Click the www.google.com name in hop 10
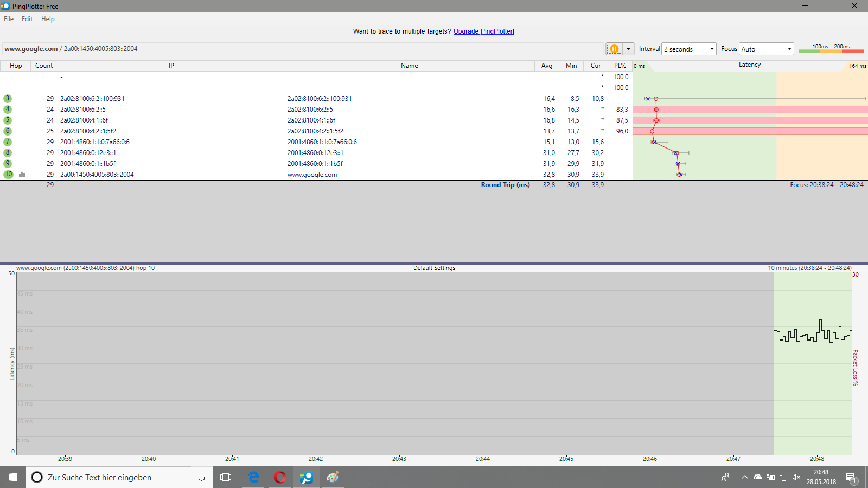 (x=312, y=175)
